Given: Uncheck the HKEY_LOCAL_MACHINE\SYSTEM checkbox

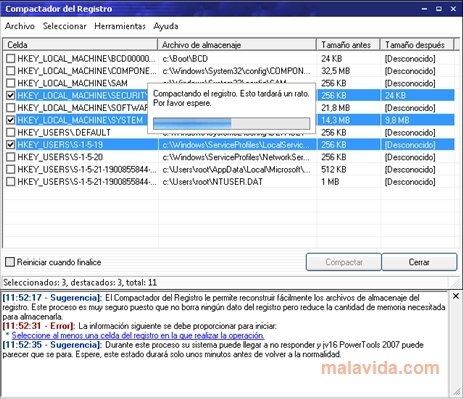Looking at the screenshot, I should click(x=11, y=120).
